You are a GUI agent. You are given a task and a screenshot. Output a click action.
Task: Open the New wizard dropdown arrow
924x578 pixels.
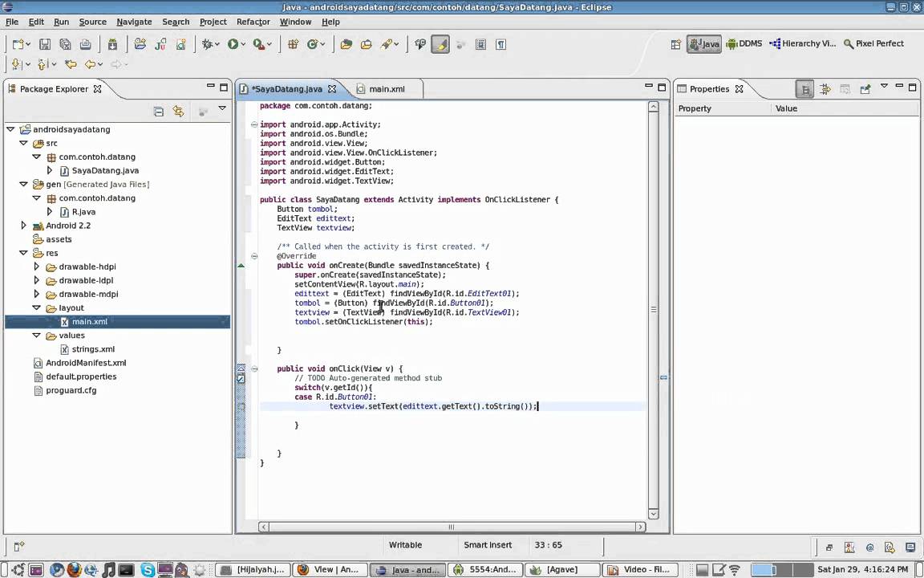point(28,45)
